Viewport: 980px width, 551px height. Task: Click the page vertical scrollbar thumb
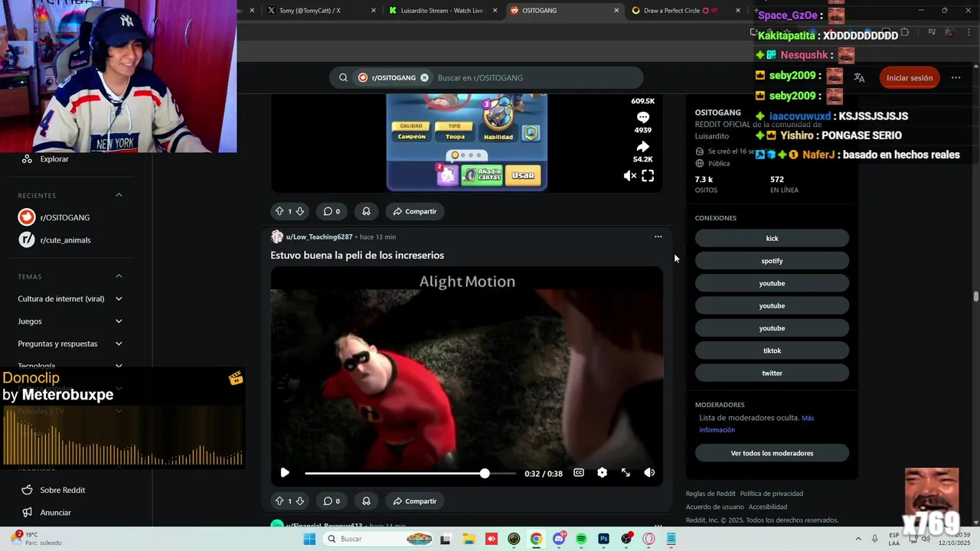[x=975, y=296]
